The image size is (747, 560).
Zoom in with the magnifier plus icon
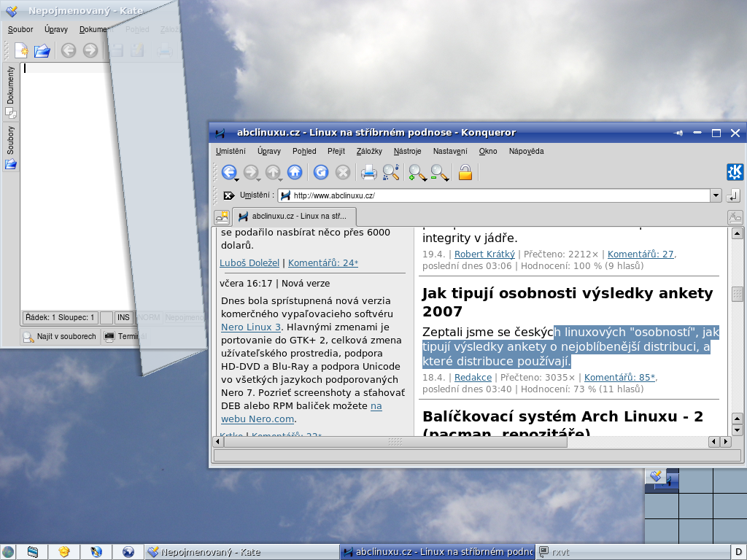[x=417, y=172]
